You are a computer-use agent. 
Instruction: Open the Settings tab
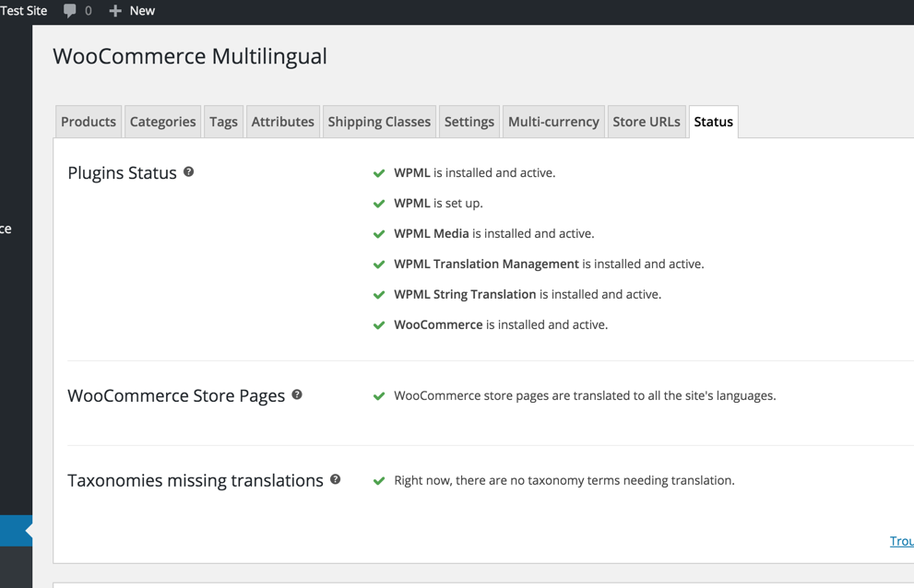(469, 122)
